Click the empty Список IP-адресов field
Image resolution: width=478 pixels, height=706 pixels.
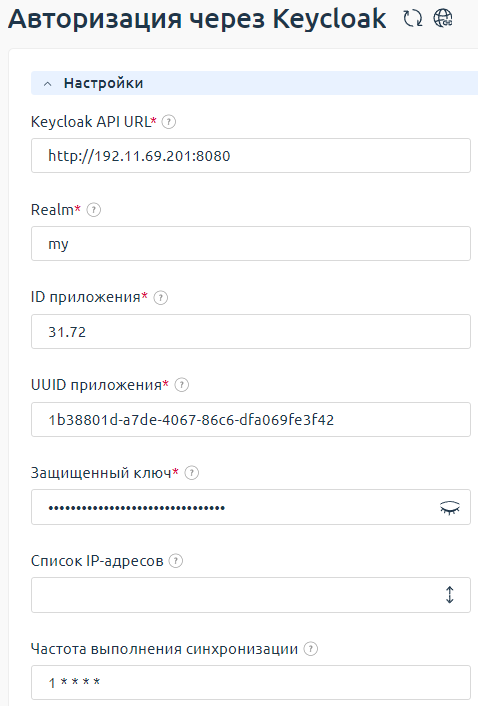pyautogui.click(x=234, y=595)
